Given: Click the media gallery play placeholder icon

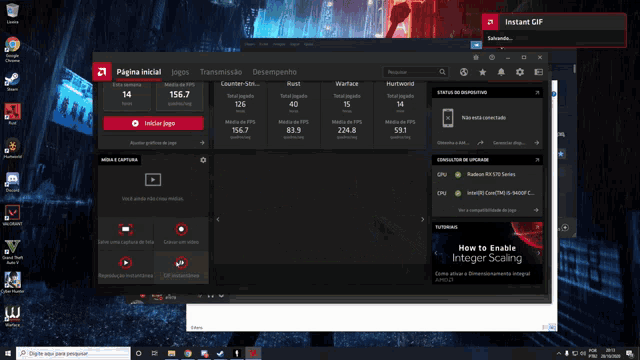Looking at the screenshot, I should click(x=153, y=180).
